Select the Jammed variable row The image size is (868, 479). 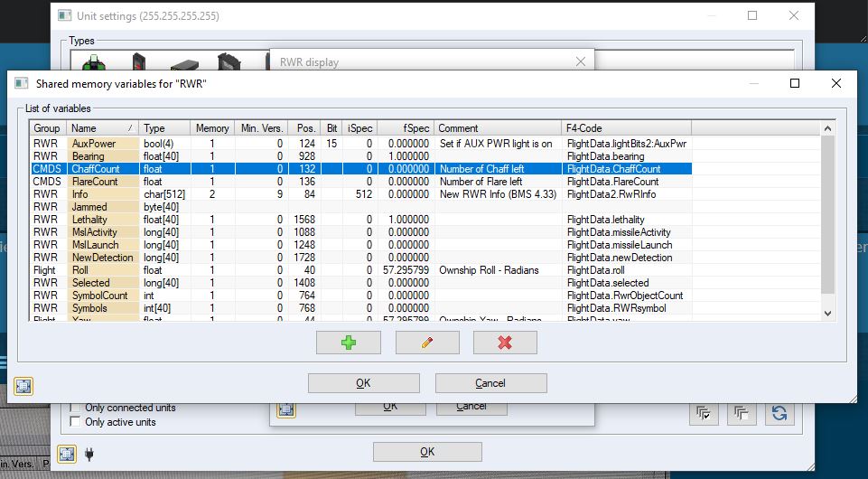click(x=361, y=207)
